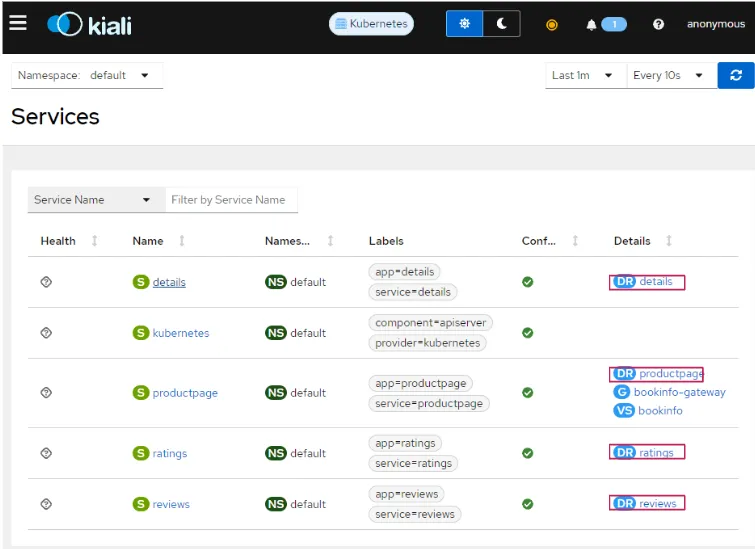Screen dimensions: 755x549
Task: Click the app=reviews label chip
Action: (x=406, y=494)
